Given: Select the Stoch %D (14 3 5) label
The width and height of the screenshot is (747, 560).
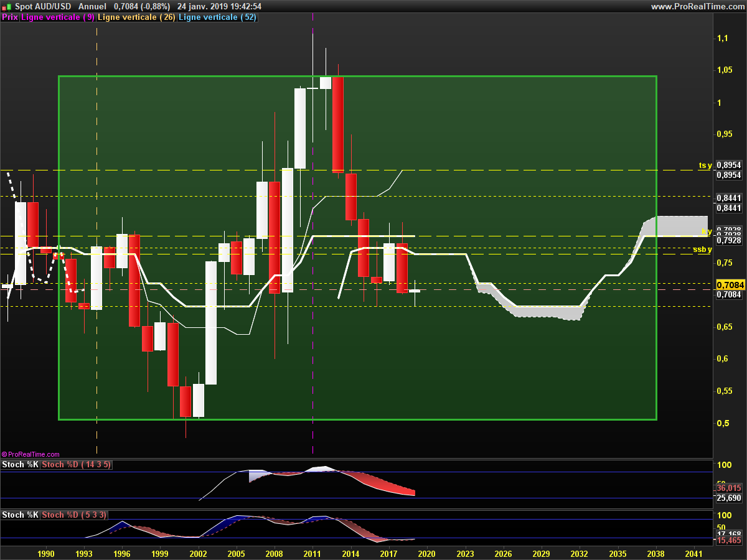Looking at the screenshot, I should pyautogui.click(x=77, y=464).
